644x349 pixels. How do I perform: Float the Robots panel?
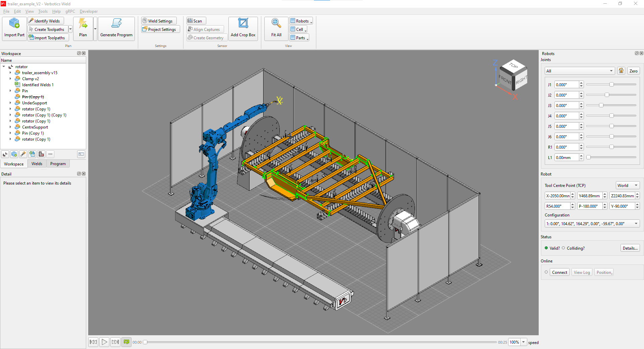click(x=637, y=53)
